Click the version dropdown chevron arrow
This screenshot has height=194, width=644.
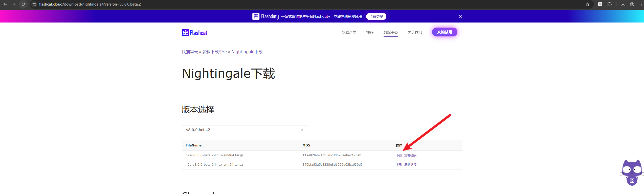click(x=302, y=130)
